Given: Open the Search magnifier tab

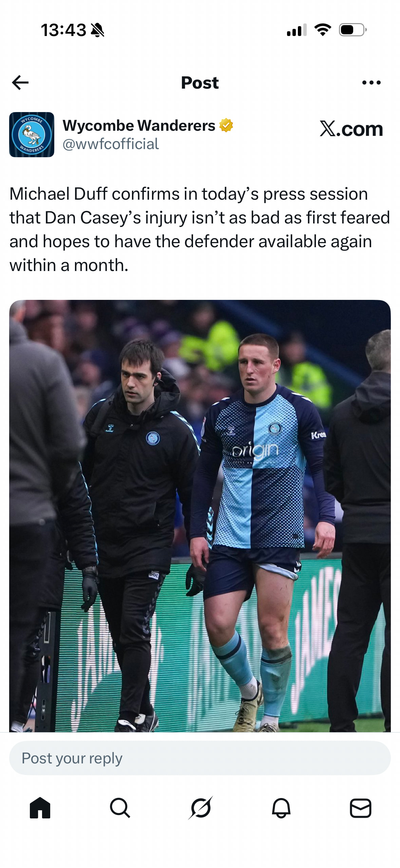Looking at the screenshot, I should (120, 808).
